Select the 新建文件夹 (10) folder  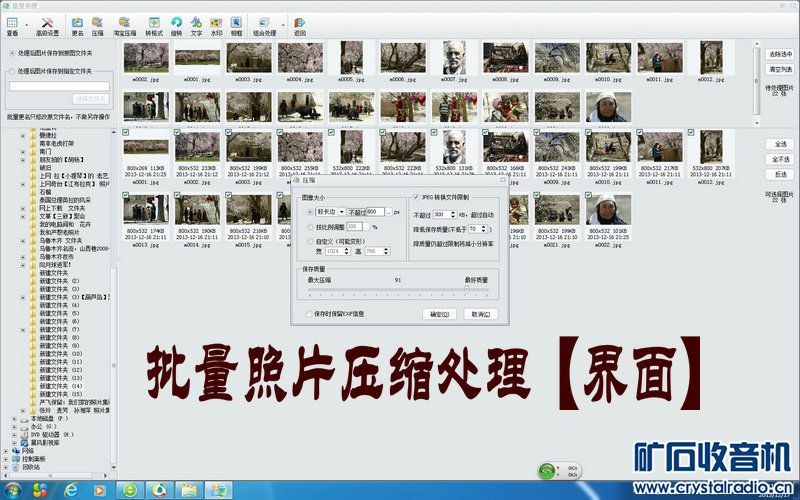[61, 354]
